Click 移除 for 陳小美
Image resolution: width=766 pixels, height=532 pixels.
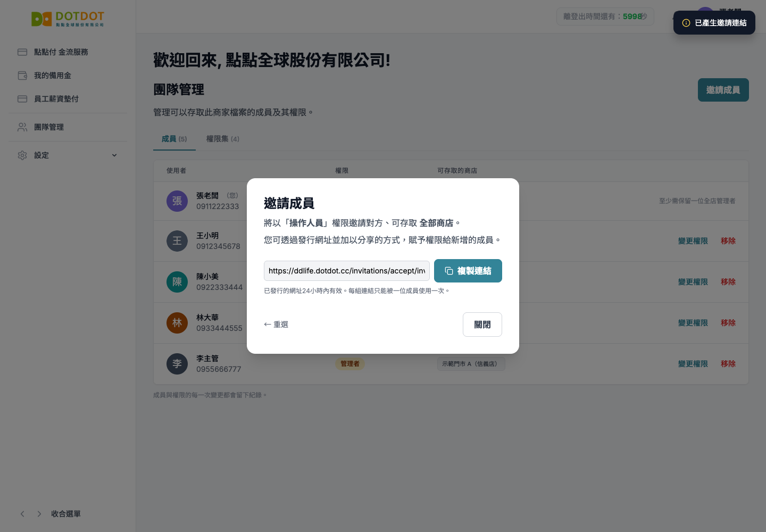tap(728, 282)
